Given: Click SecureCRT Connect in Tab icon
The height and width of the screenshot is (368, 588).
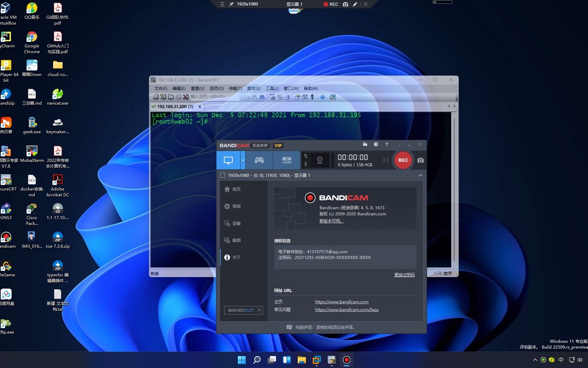Looking at the screenshot, I should click(x=171, y=97).
